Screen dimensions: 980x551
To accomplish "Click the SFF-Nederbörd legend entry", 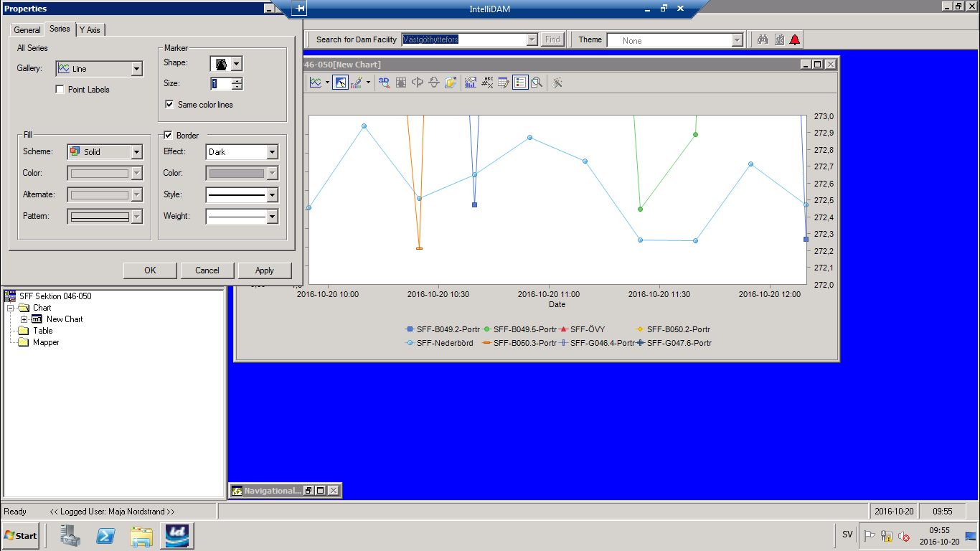I will point(439,343).
